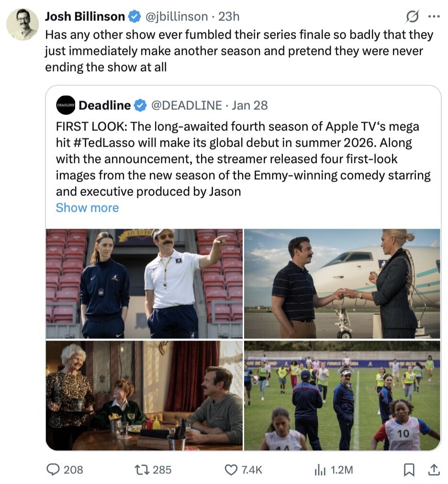Image resolution: width=448 pixels, height=484 pixels.
Task: Like the post with heart icon
Action: (x=232, y=470)
